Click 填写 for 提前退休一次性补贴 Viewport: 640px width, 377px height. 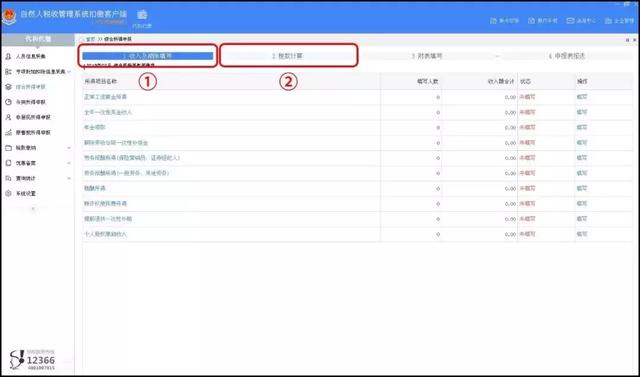(x=582, y=219)
